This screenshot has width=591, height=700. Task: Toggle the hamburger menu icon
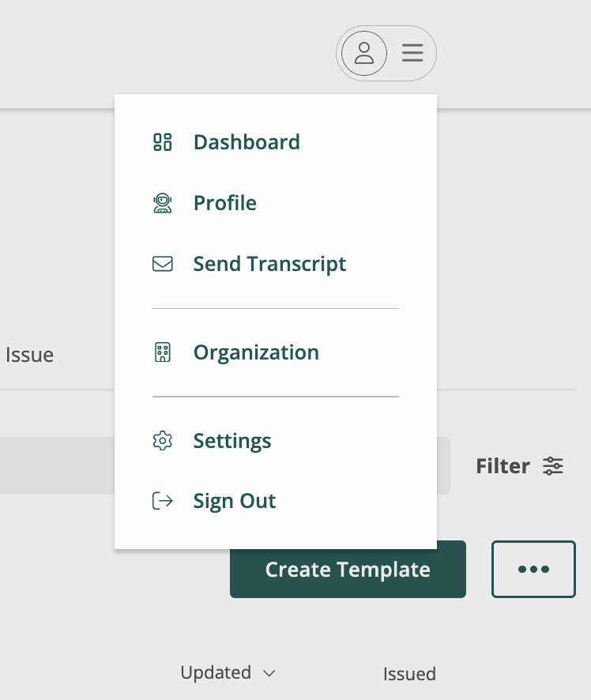coord(412,53)
